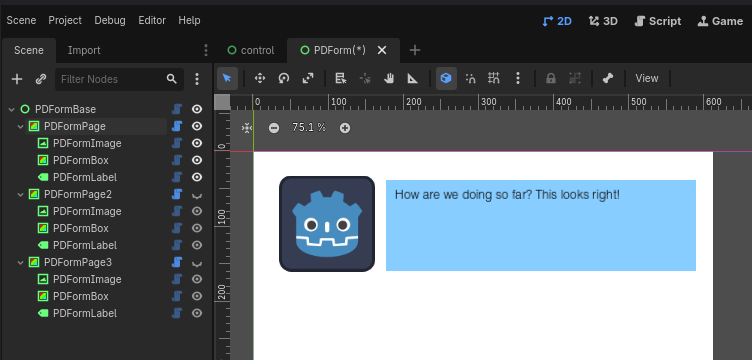The height and width of the screenshot is (360, 752).
Task: Close the PDForm(*) scene tab
Action: (x=382, y=50)
